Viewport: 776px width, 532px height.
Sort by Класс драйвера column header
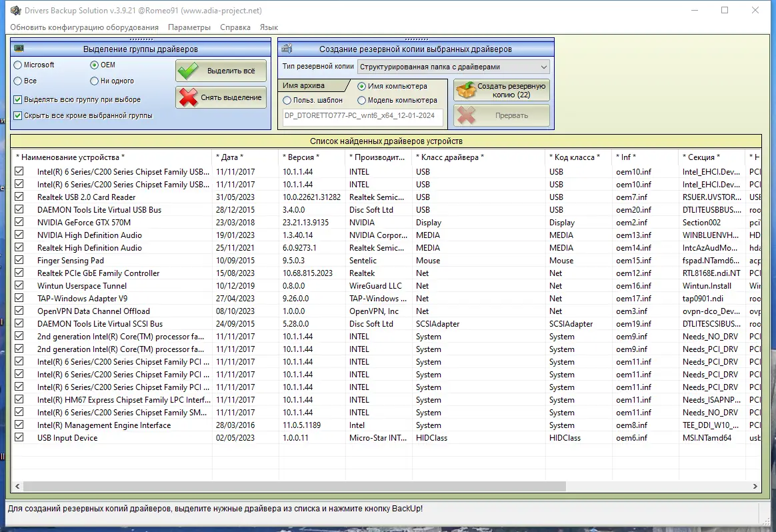(479, 157)
